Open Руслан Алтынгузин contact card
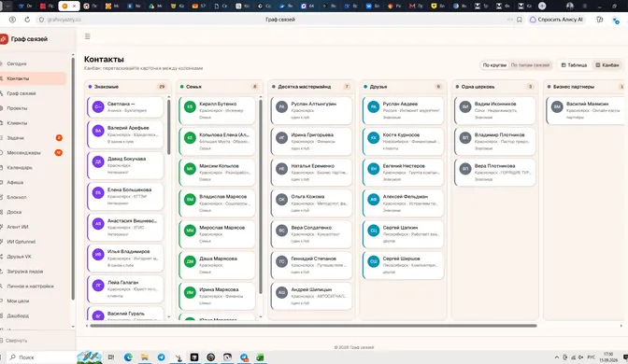628x364 pixels. click(x=311, y=110)
